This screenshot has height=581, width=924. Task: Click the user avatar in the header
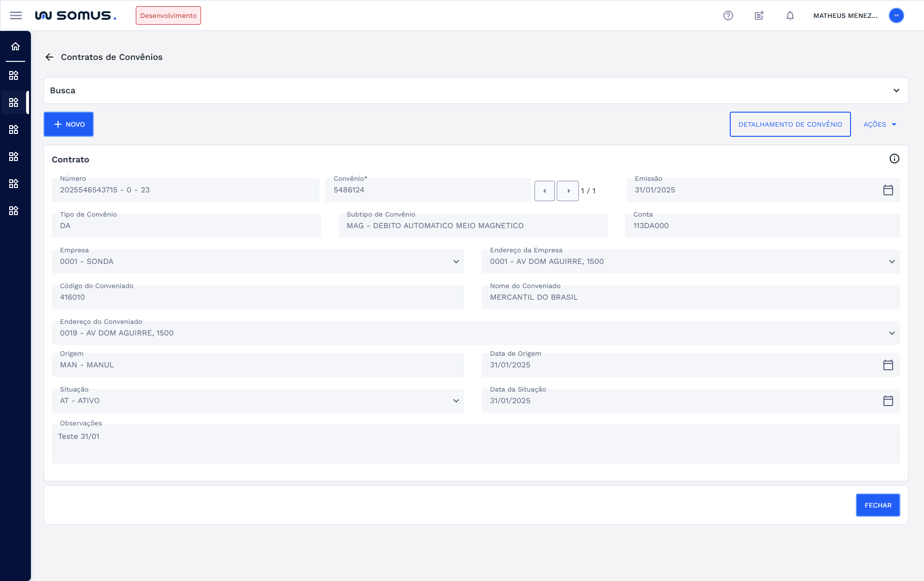(x=896, y=15)
